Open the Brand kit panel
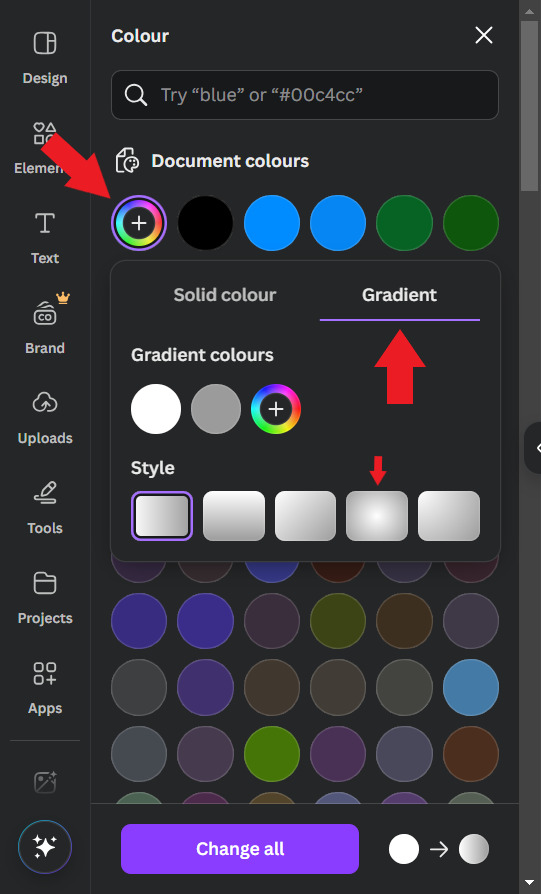The height and width of the screenshot is (894, 541). point(45,325)
